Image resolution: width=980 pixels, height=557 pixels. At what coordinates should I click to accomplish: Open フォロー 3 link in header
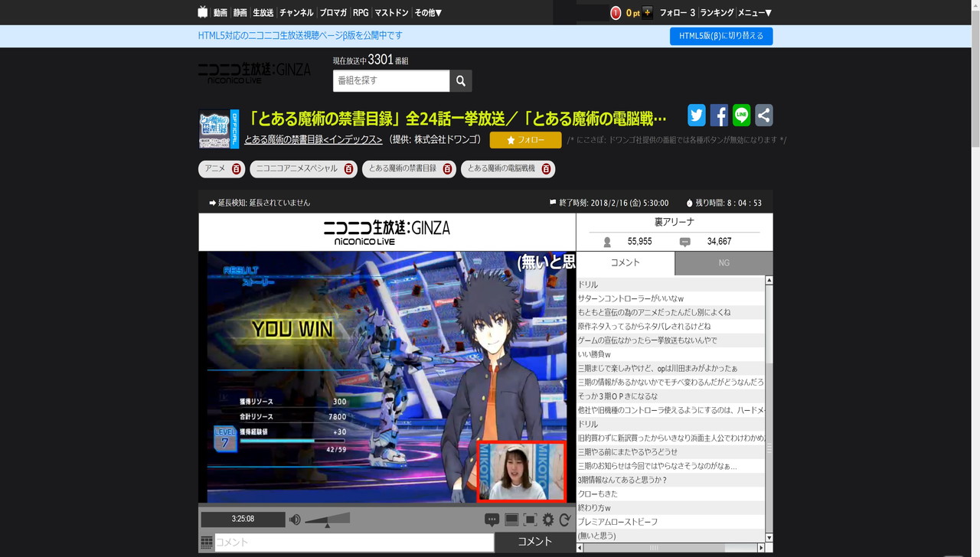point(678,13)
